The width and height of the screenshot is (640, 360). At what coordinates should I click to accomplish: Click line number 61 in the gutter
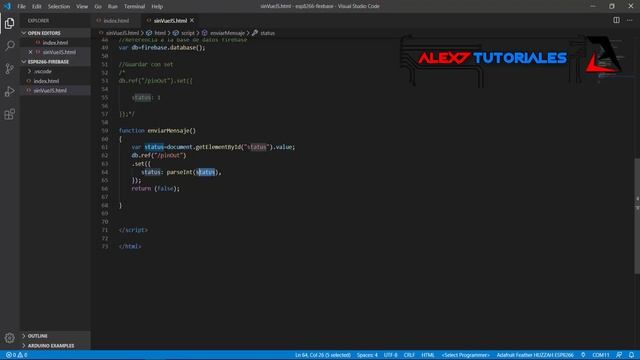[105, 147]
